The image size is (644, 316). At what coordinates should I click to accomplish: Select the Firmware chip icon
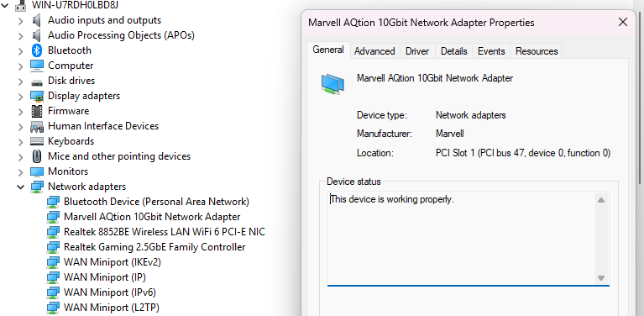click(x=37, y=112)
